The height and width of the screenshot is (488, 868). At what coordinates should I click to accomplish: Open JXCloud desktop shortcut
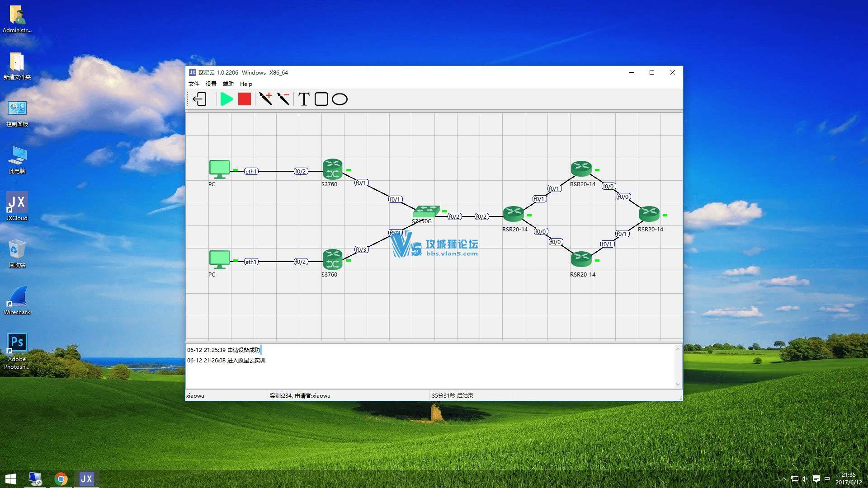point(17,206)
